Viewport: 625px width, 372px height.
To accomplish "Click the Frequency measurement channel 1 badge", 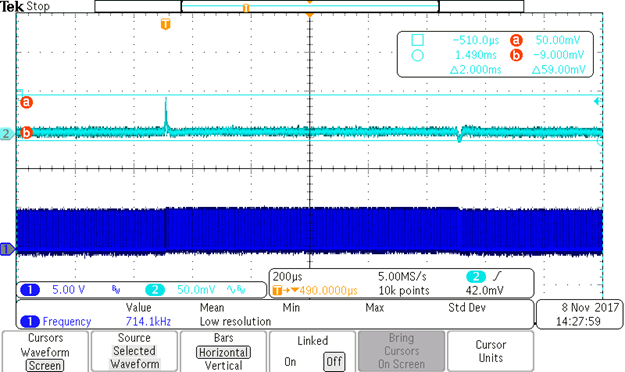I will point(30,321).
